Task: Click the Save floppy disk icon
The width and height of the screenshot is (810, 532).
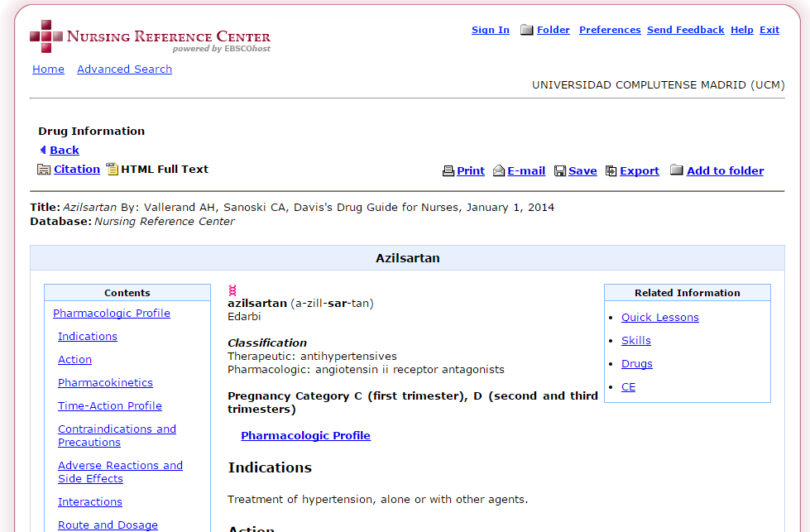Action: point(560,171)
